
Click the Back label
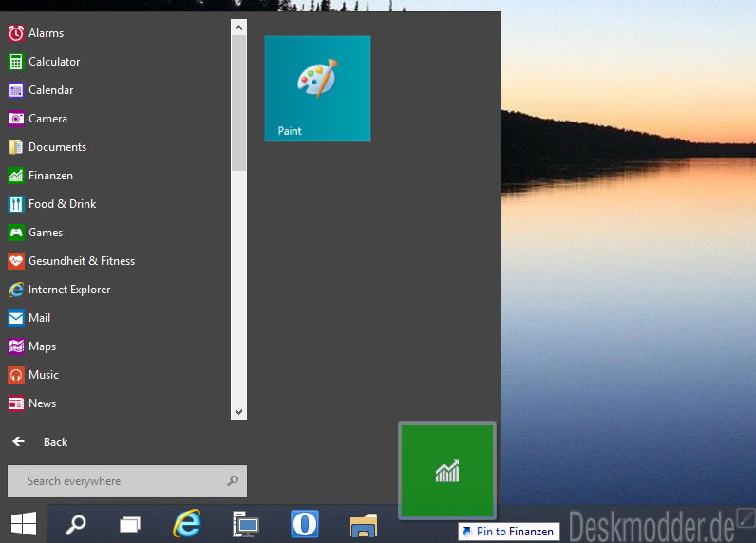pos(55,441)
